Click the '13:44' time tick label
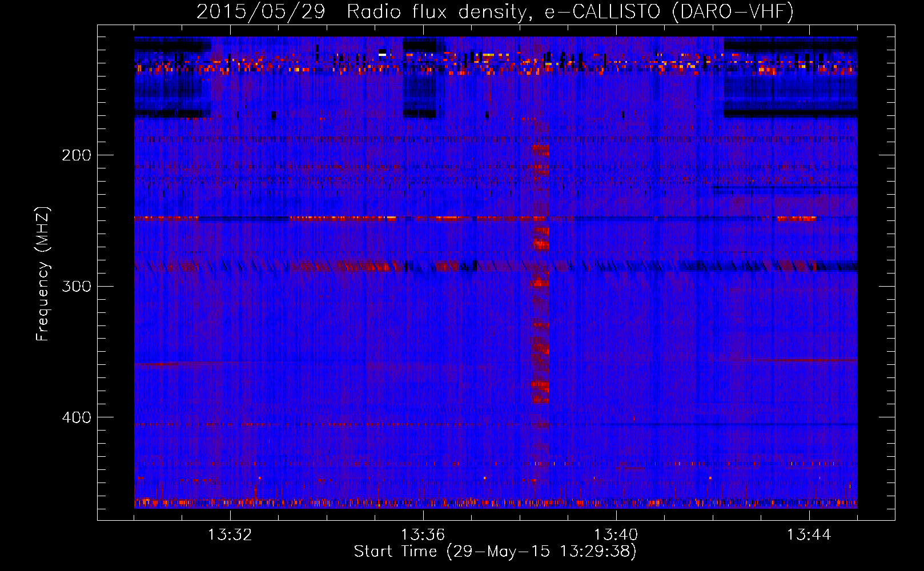The height and width of the screenshot is (571, 924). click(x=809, y=535)
